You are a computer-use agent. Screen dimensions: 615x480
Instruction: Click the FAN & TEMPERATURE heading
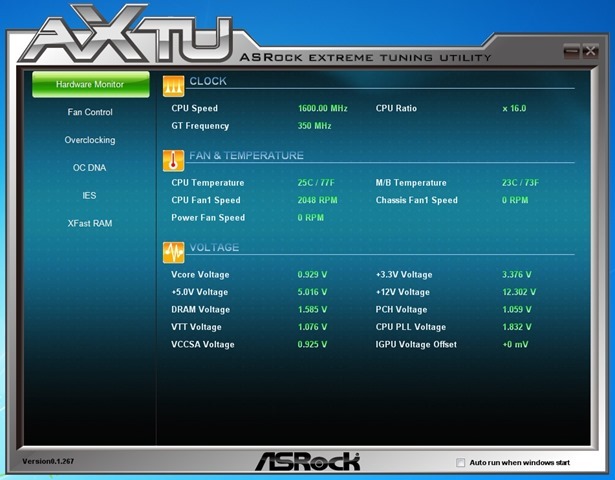pos(246,155)
